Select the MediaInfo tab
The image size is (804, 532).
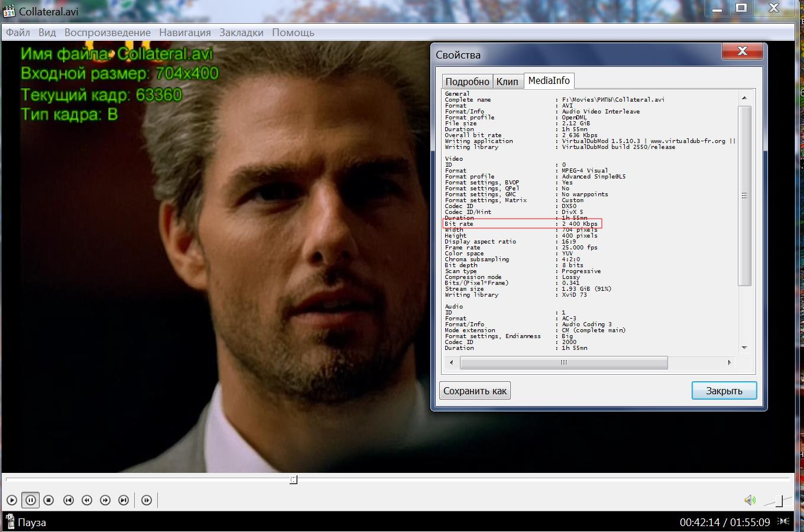point(549,80)
